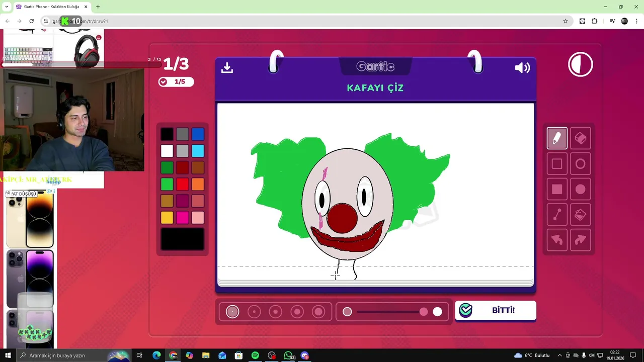Go back in Chrome
644x362 pixels.
(x=7, y=21)
